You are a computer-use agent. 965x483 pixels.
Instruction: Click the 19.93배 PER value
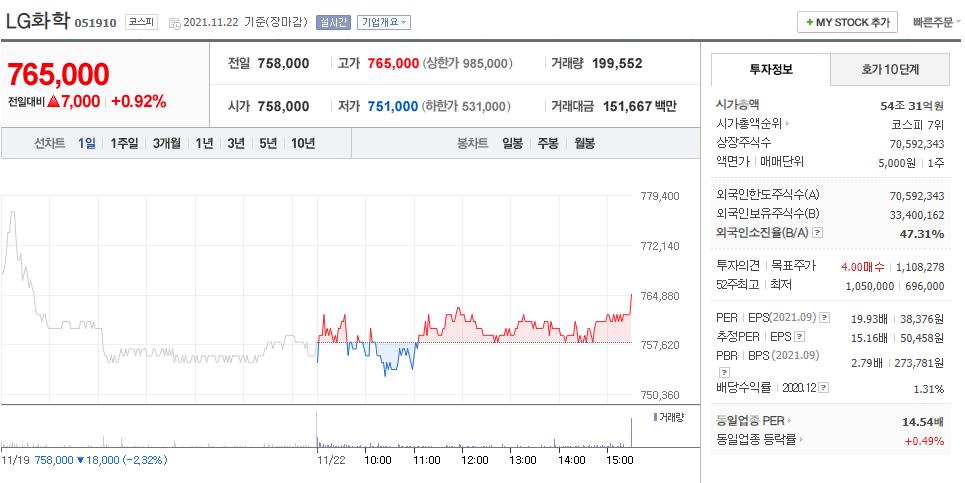tap(869, 319)
